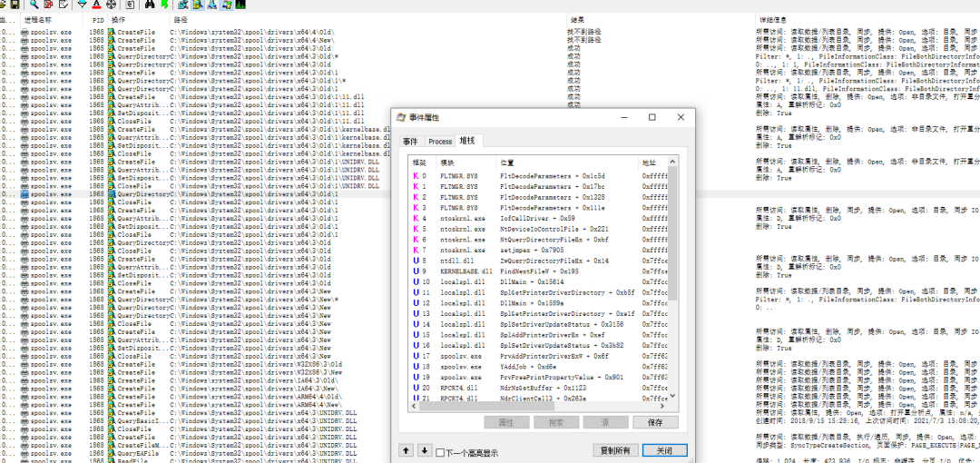
Task: Toggle the Capture magnifier toolbar icon
Action: [34, 5]
